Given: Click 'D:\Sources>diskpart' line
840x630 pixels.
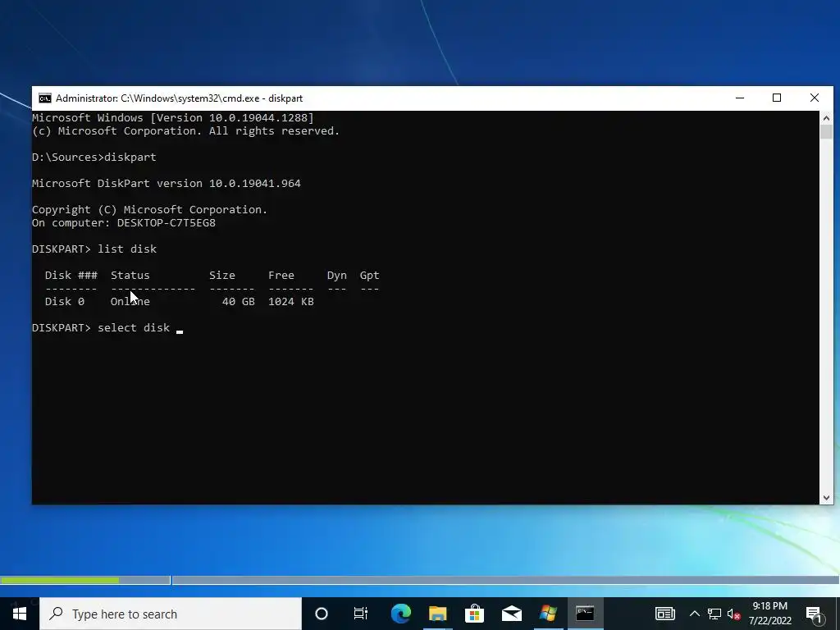Looking at the screenshot, I should tap(94, 157).
